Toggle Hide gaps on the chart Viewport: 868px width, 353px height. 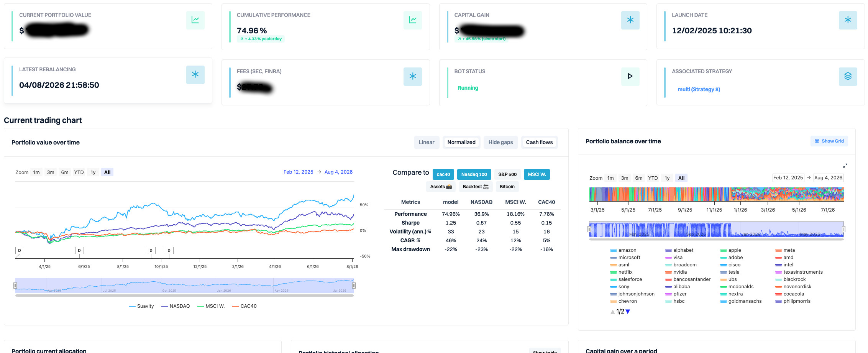coord(500,142)
